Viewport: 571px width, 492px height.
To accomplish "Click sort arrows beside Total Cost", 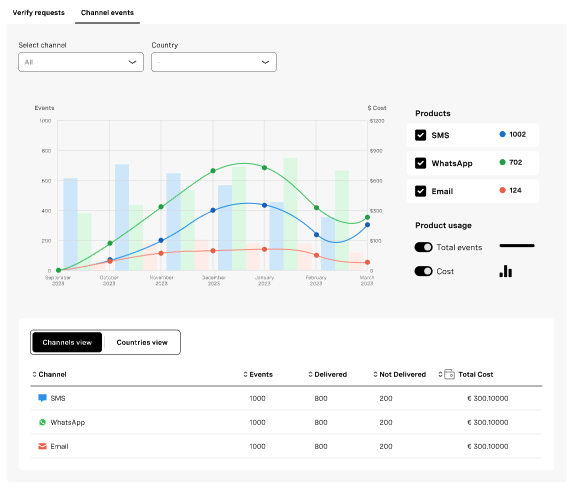I will tap(440, 374).
